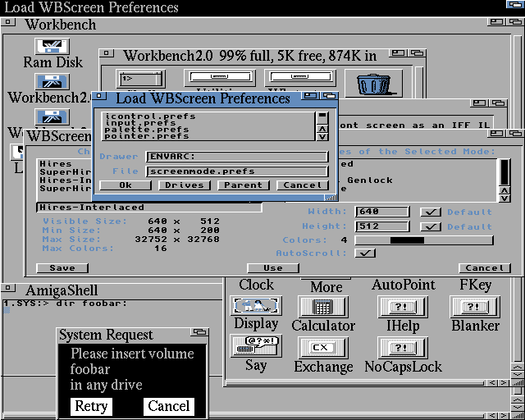Select the Workbench2.0 disk icon under Ram Disk
This screenshot has width=525, height=420.
[52, 82]
